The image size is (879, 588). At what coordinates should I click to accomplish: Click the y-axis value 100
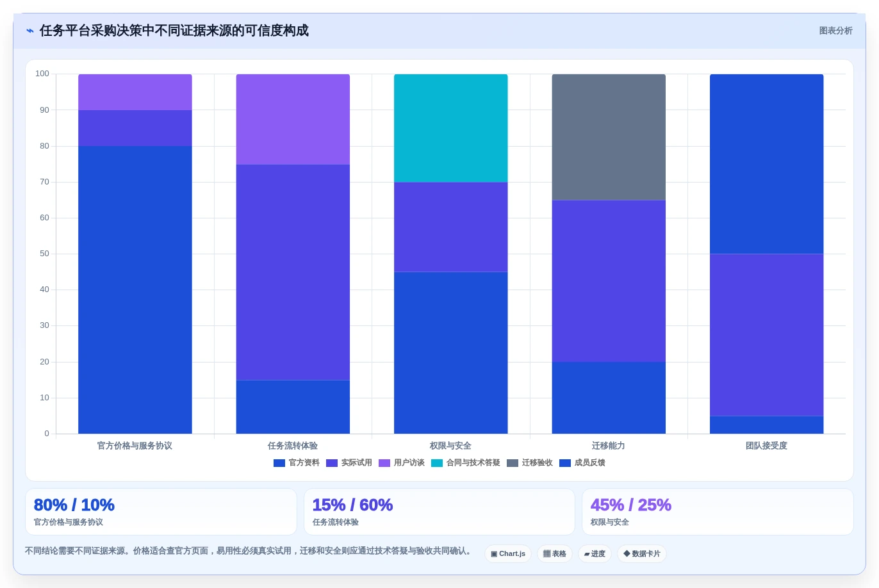point(42,74)
